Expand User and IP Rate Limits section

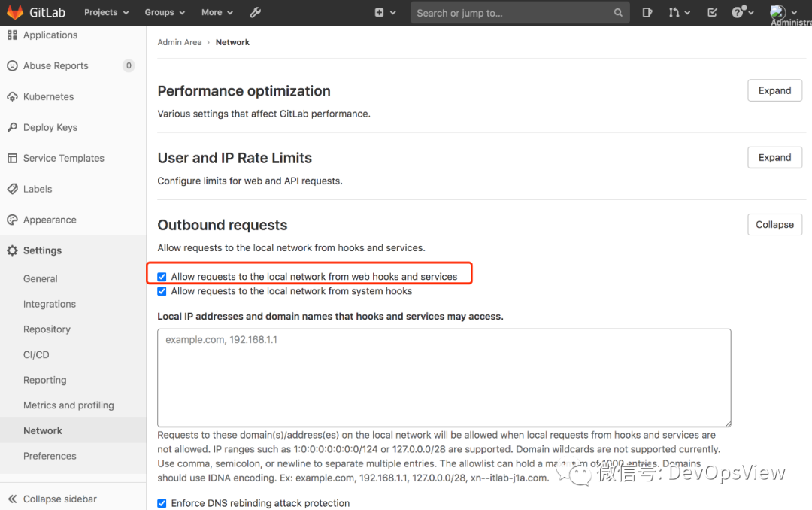[x=774, y=157]
